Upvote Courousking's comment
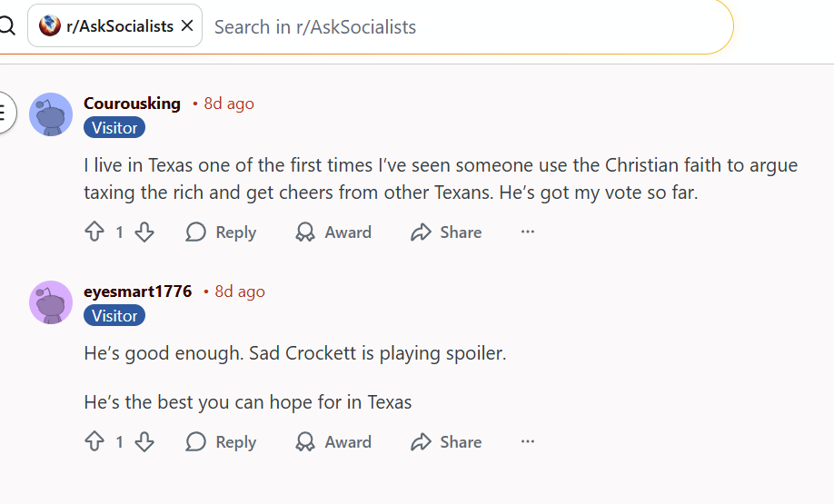Viewport: 834px width, 504px height. (x=94, y=232)
